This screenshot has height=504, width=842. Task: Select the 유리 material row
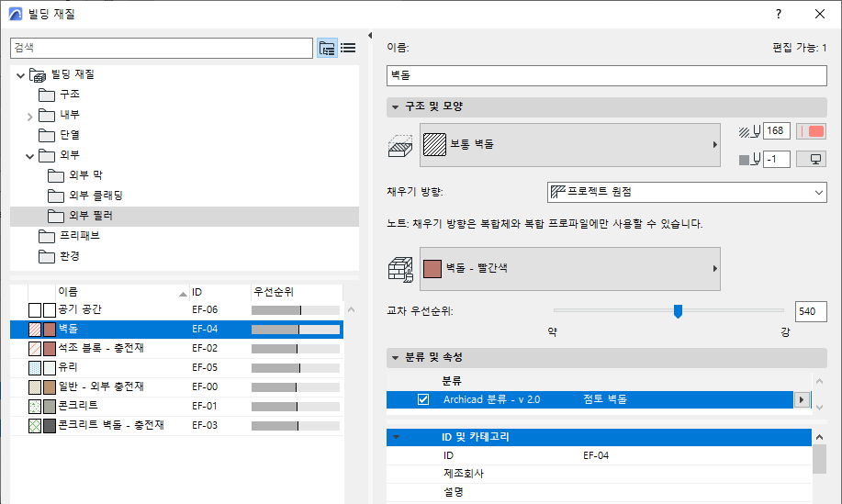pyautogui.click(x=176, y=368)
